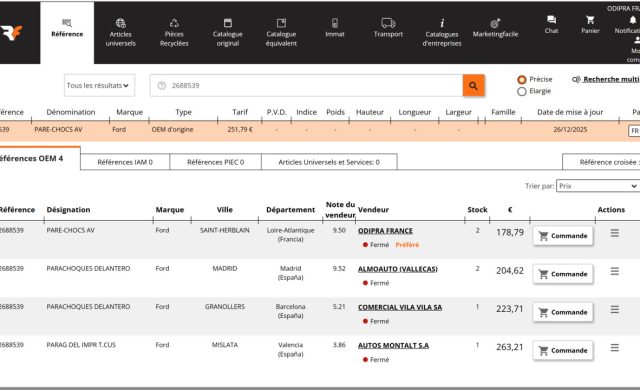640x390 pixels.
Task: Open Articles universels section
Action: [x=120, y=33]
